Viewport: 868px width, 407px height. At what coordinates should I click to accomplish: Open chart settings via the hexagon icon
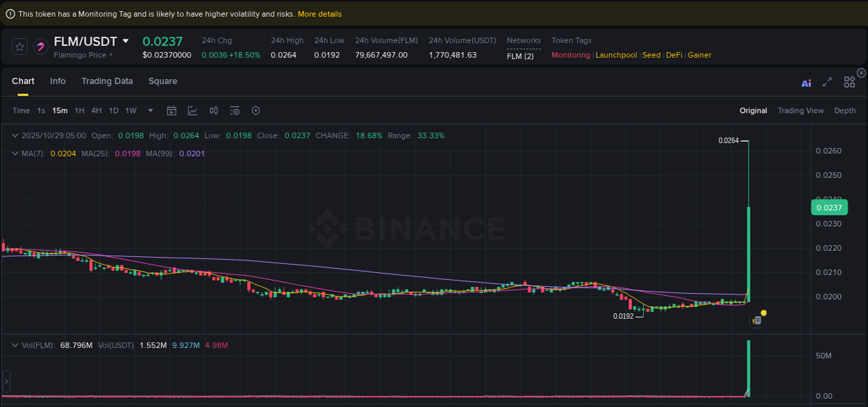click(256, 110)
